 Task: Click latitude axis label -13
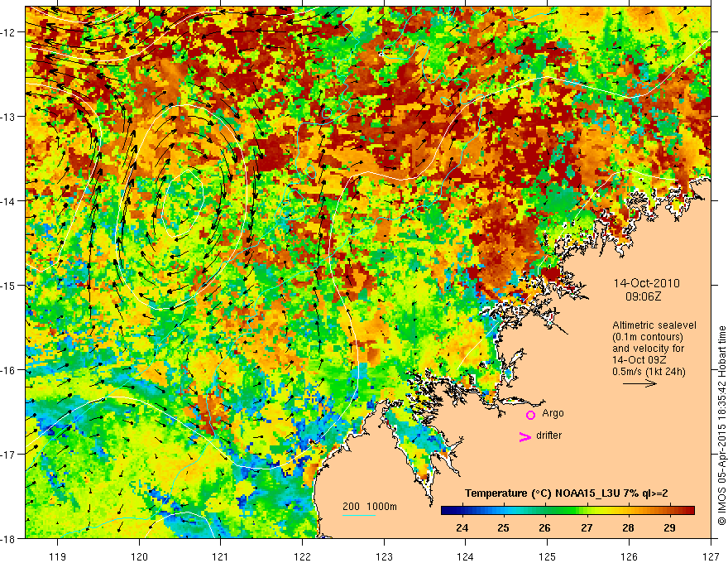(9, 117)
